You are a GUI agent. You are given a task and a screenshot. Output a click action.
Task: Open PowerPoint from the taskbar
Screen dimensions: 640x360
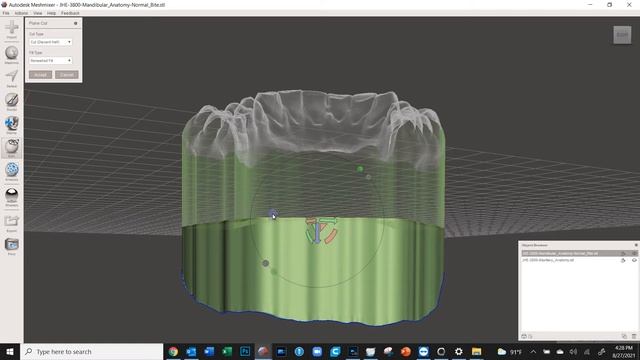click(405, 351)
